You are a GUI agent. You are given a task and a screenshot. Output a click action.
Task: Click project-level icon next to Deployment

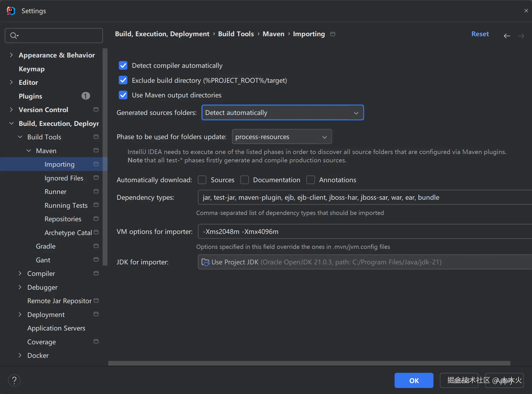(x=96, y=314)
